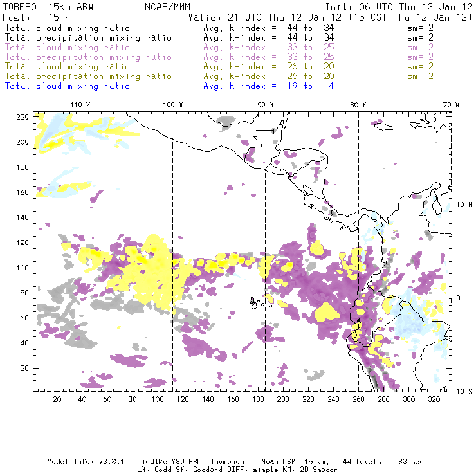Select 'sm= 2' in the black precipitation row
476x476 pixels.
click(x=420, y=38)
